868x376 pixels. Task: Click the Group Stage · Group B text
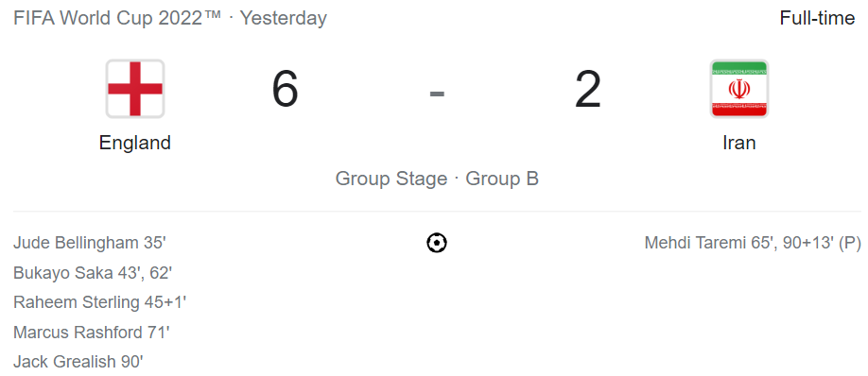[437, 179]
